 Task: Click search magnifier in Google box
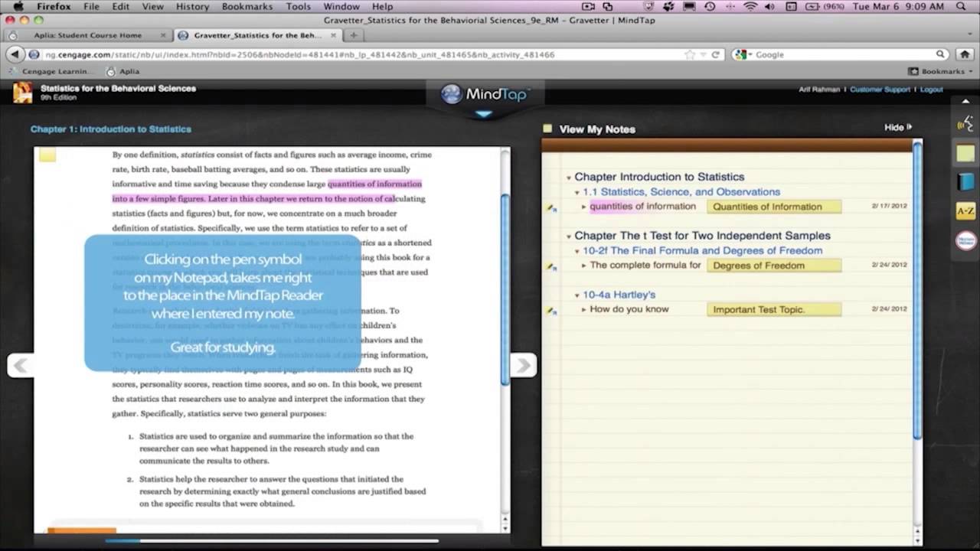(941, 54)
